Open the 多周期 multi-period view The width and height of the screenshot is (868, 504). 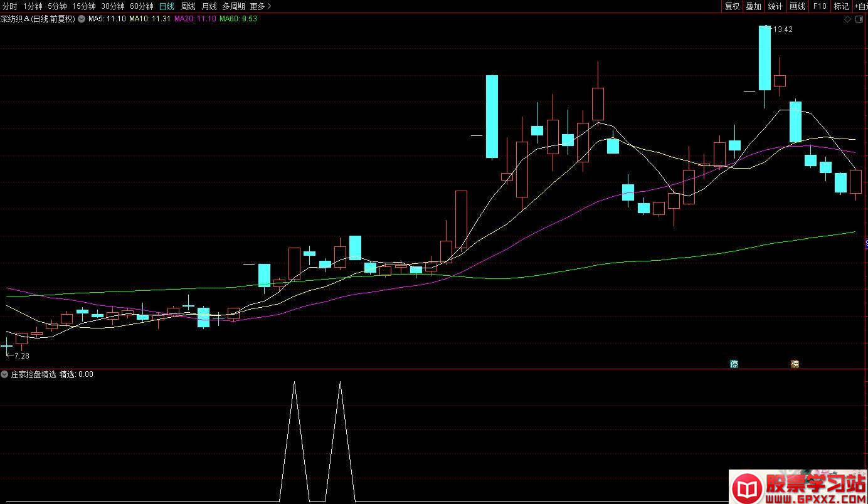tap(234, 6)
